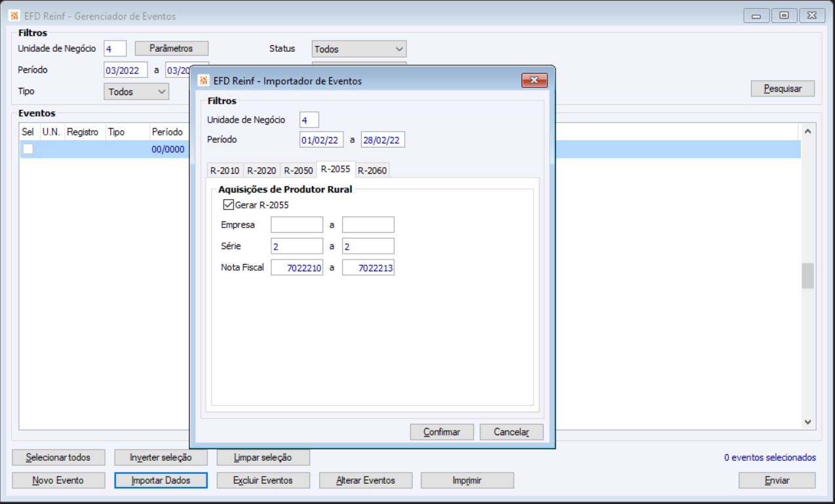Click the Nota Fiscal field 7022213
Image resolution: width=835 pixels, height=504 pixels.
pyautogui.click(x=368, y=267)
